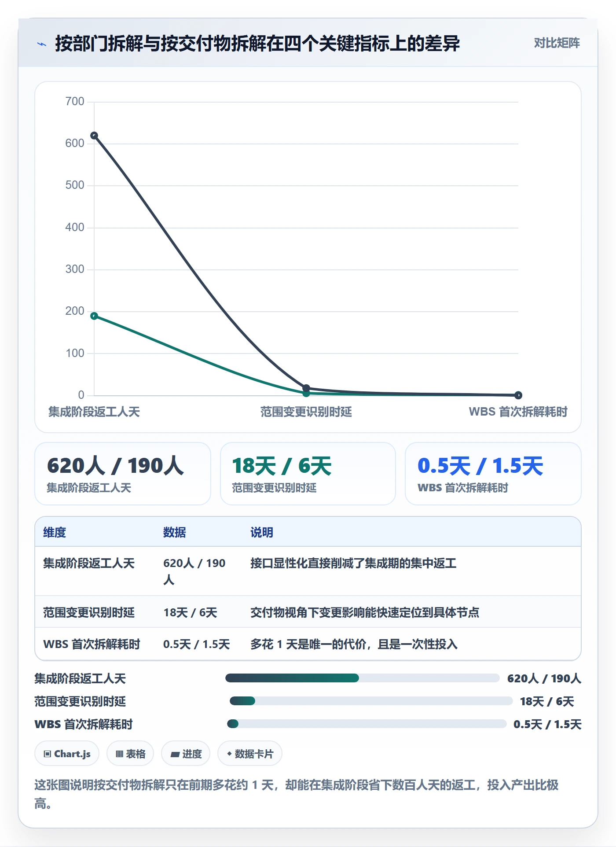Click table value 18天 / 6天

(191, 612)
